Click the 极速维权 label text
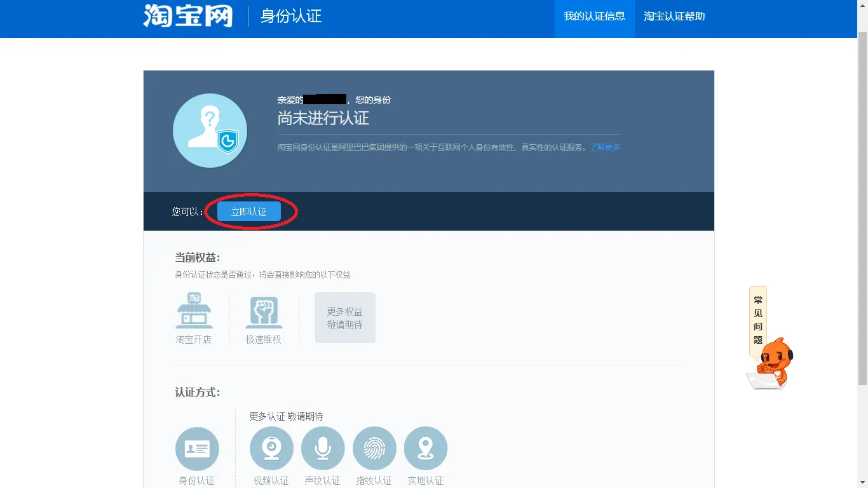 [x=264, y=340]
